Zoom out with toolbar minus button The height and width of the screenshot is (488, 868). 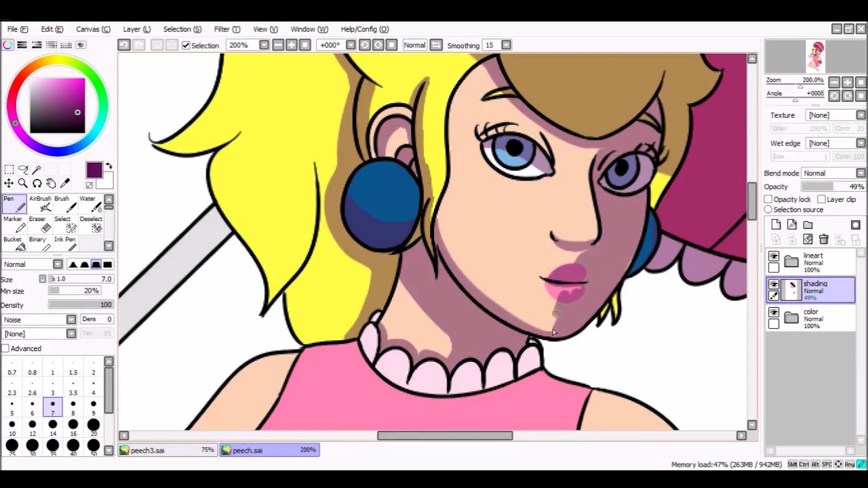(278, 45)
